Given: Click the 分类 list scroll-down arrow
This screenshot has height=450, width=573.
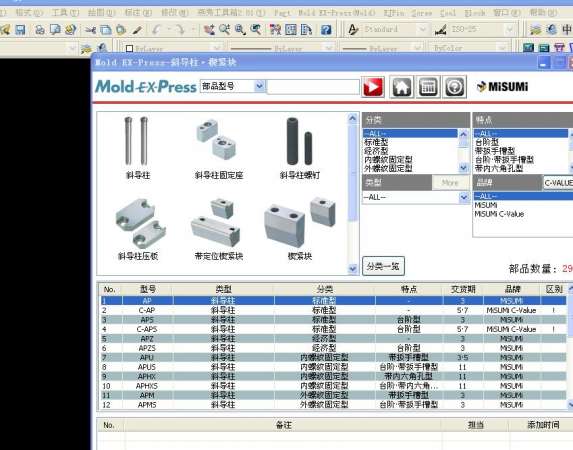Looking at the screenshot, I should (x=463, y=168).
